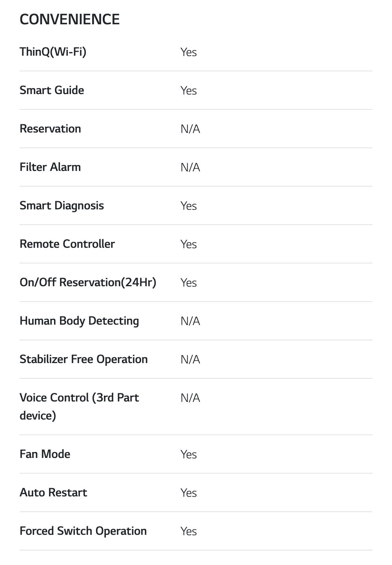Image resolution: width=392 pixels, height=565 pixels.
Task: Click the N/A value beside Filter Alarm
Action: tap(190, 167)
